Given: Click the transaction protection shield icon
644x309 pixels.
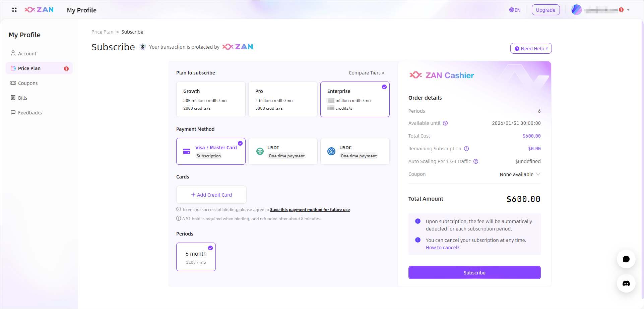Looking at the screenshot, I should coord(142,47).
